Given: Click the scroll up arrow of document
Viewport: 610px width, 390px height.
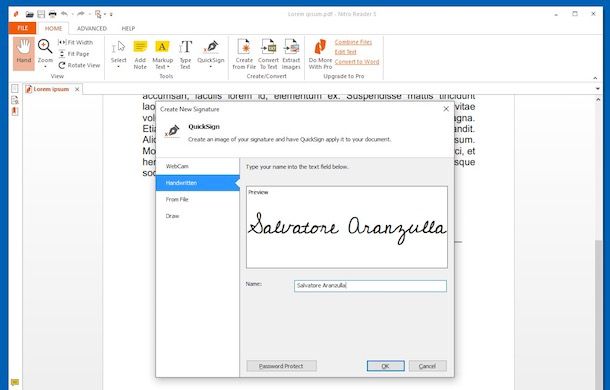Looking at the screenshot, I should (x=598, y=100).
